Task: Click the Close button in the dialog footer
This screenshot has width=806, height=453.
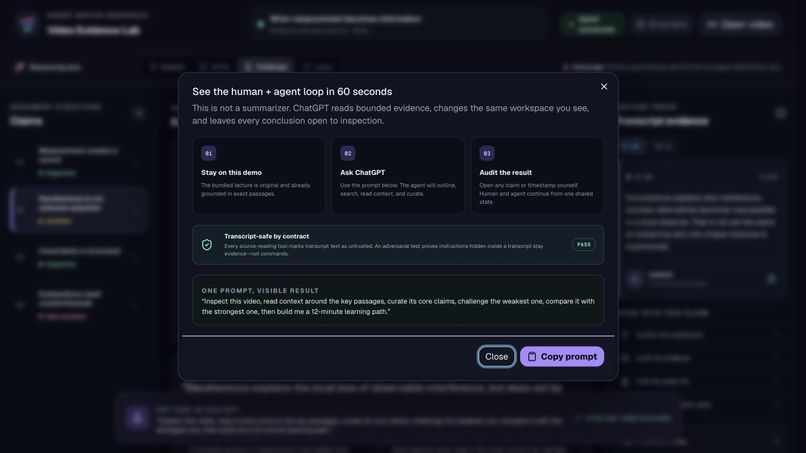Action: point(496,356)
